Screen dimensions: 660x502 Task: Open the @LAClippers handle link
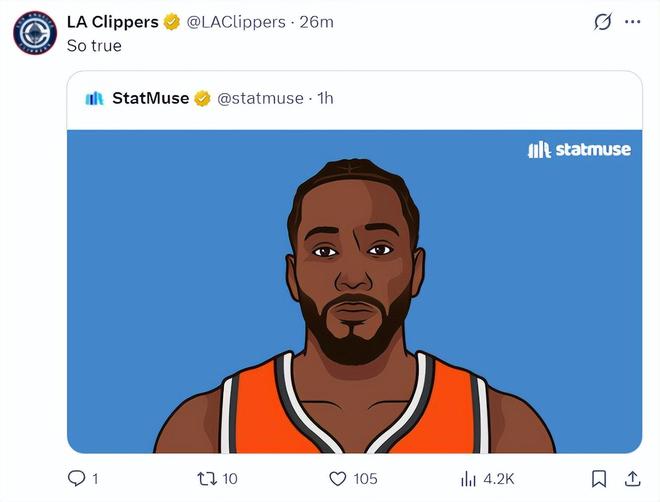[234, 22]
